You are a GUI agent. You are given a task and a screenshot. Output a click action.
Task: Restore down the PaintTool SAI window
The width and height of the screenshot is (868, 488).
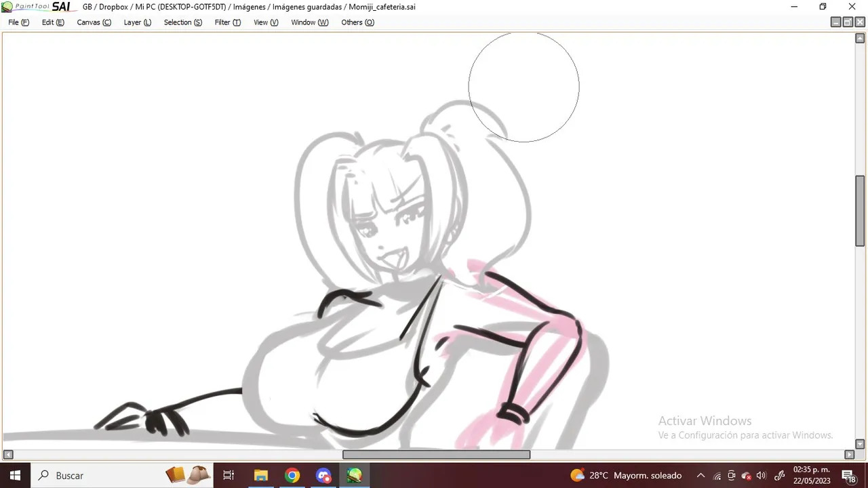(823, 7)
